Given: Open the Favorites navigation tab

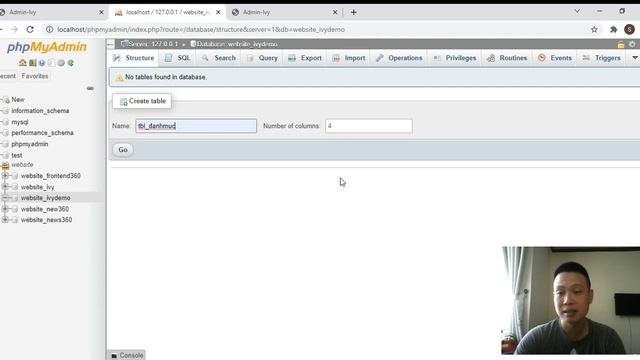Looking at the screenshot, I should [x=35, y=76].
